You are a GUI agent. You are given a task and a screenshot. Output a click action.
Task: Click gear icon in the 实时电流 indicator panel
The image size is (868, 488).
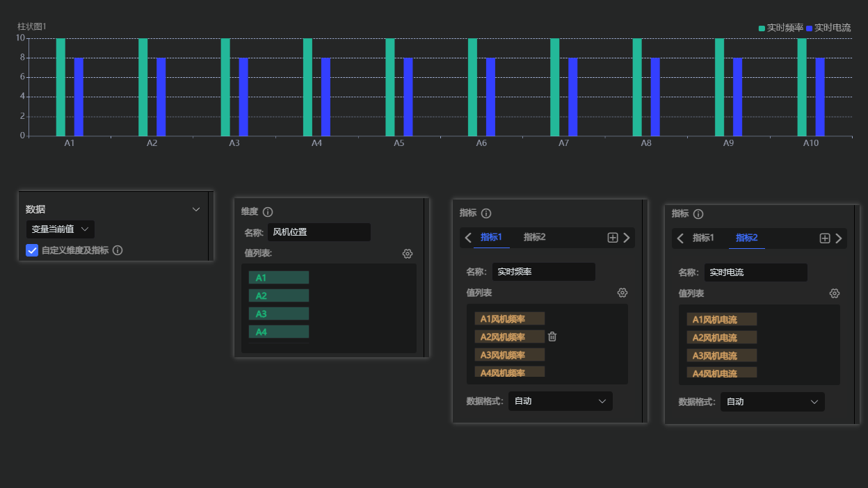click(835, 293)
